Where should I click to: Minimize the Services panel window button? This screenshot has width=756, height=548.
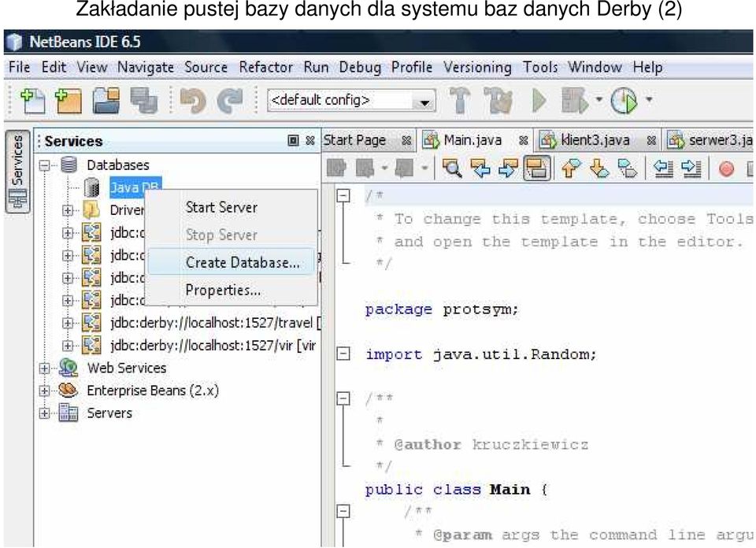tap(293, 140)
